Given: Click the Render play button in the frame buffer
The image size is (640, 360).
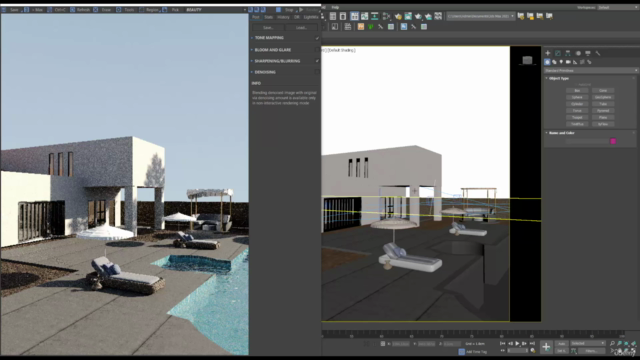Looking at the screenshot, I should [309, 9].
